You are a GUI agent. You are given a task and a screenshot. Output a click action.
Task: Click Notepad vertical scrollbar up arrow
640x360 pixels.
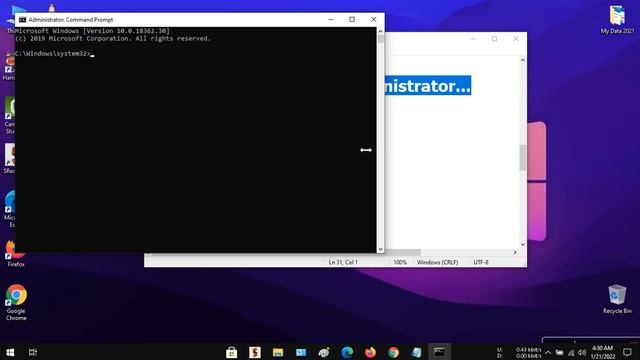tap(523, 60)
